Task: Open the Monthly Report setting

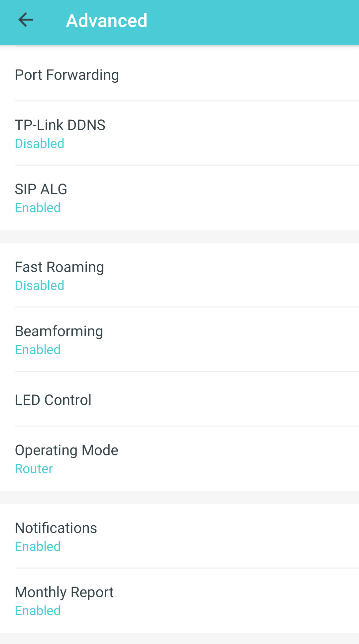Action: tap(64, 592)
